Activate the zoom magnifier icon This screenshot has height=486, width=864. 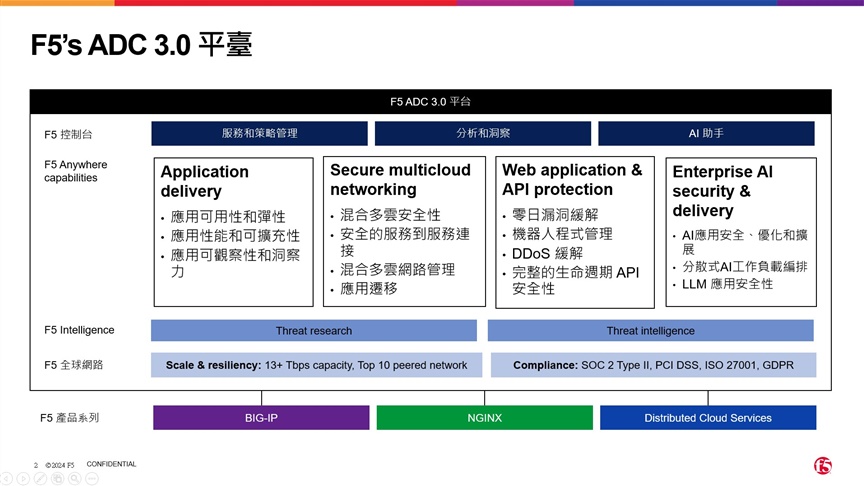point(74,479)
